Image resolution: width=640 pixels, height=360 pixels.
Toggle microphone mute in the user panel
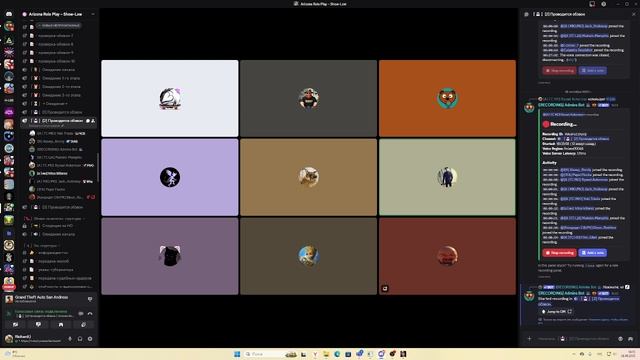click(70, 339)
